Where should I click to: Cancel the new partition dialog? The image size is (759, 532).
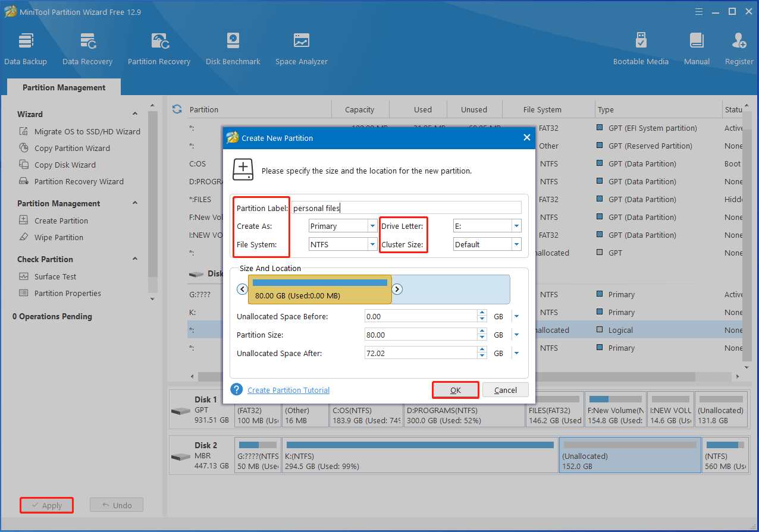[x=505, y=390]
